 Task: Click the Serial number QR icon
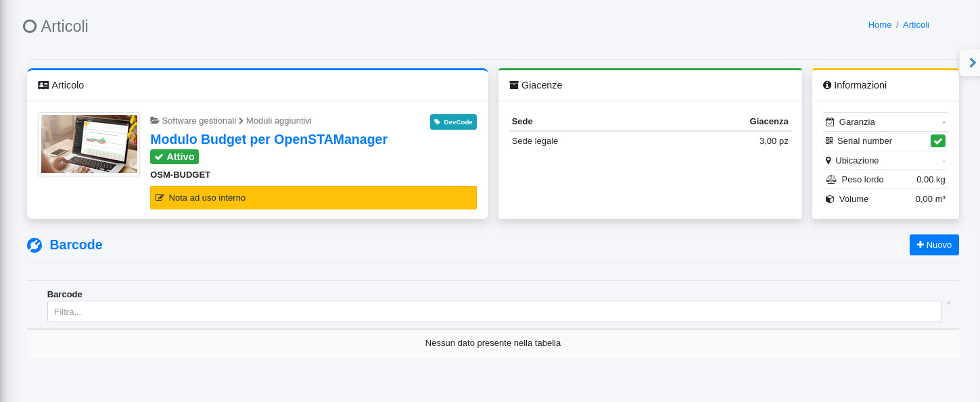[x=829, y=141]
